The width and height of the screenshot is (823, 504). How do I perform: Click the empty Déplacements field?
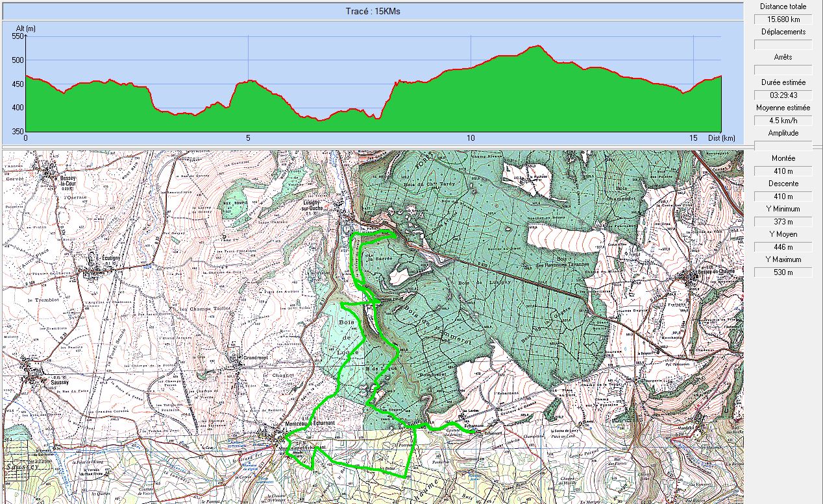pyautogui.click(x=783, y=45)
